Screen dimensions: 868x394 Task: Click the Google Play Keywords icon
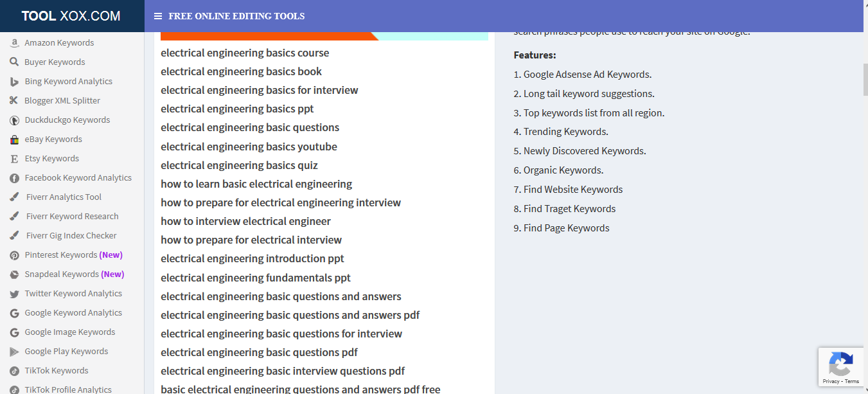14,352
